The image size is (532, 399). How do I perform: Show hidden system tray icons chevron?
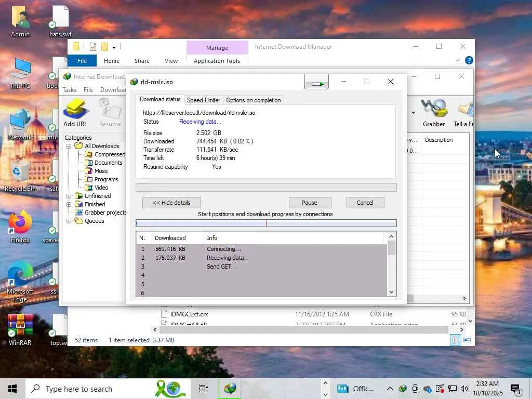click(390, 389)
